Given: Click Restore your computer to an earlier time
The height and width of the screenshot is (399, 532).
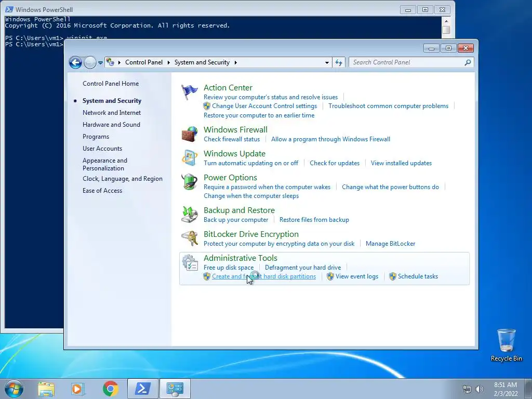Looking at the screenshot, I should click(259, 115).
